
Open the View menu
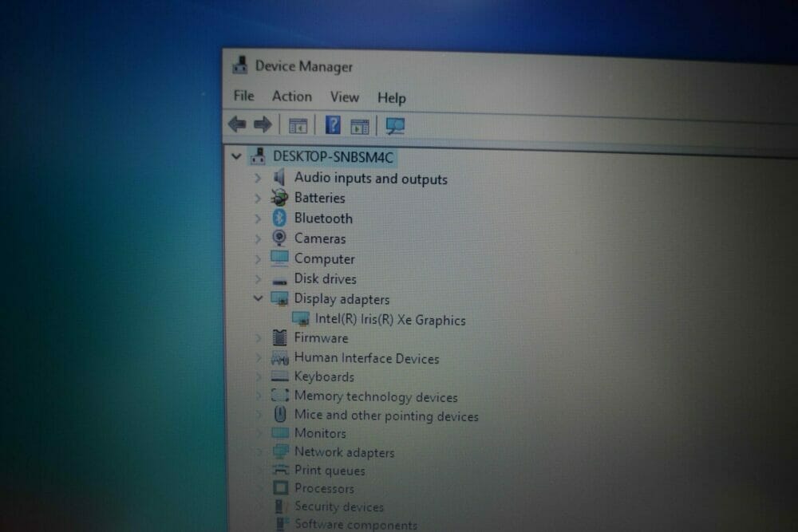click(x=345, y=97)
